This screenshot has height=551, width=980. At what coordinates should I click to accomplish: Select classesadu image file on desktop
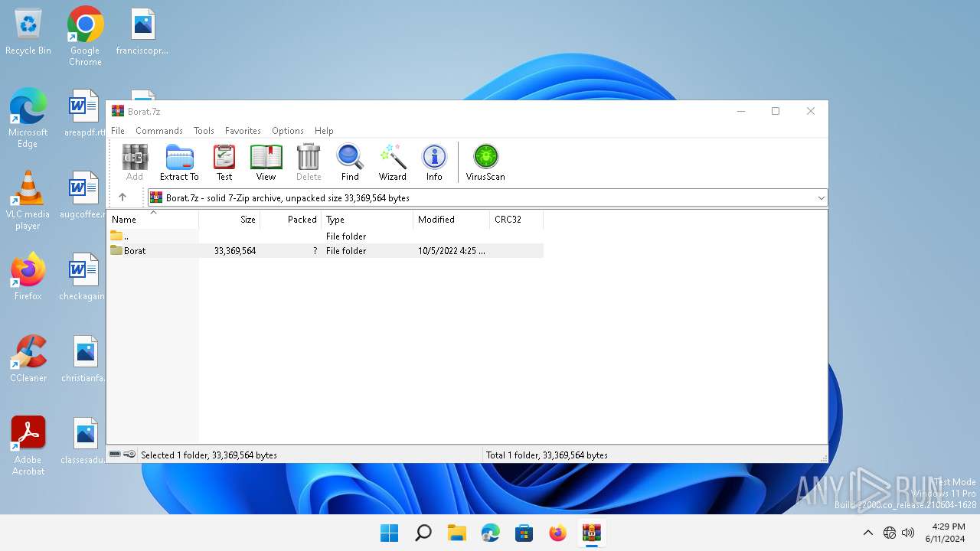click(x=84, y=442)
